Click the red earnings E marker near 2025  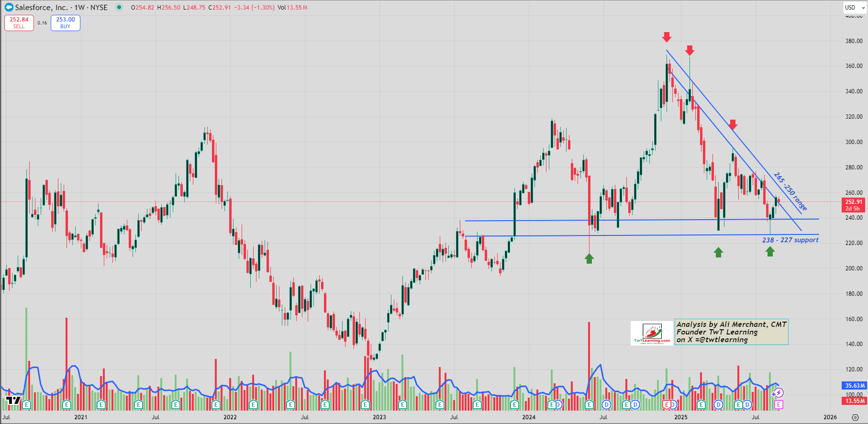pyautogui.click(x=666, y=405)
